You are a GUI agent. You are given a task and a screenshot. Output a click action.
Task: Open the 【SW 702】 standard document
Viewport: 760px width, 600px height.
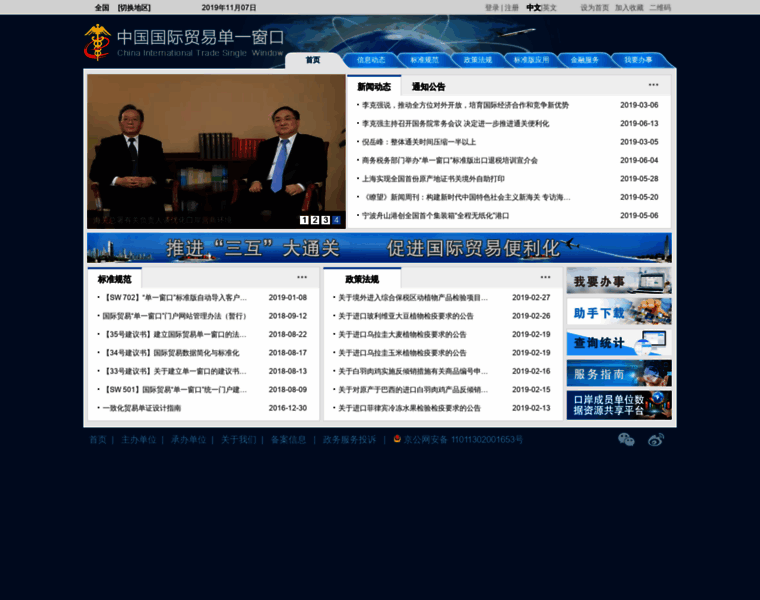tap(174, 298)
